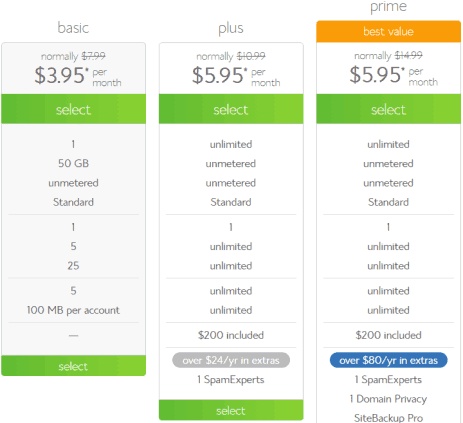Screen dimensions: 463x423
Task: Click 50 GB in basic plan
Action: point(73,163)
